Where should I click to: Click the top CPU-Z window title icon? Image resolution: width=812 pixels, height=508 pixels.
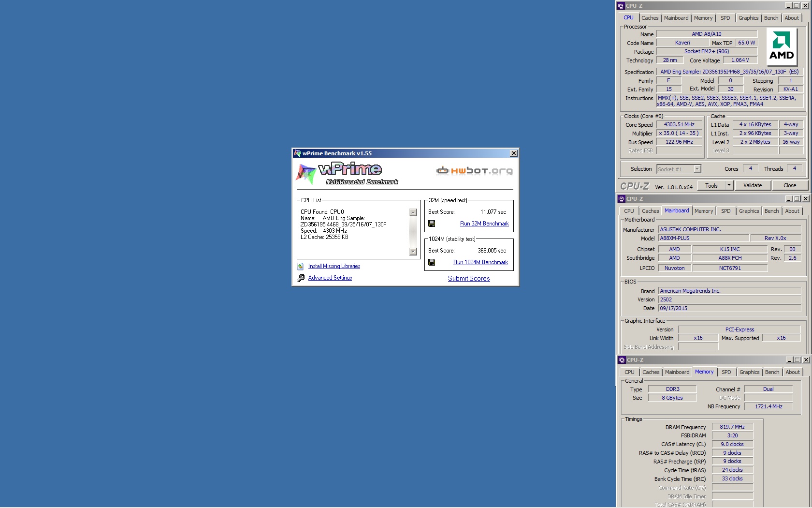click(621, 6)
